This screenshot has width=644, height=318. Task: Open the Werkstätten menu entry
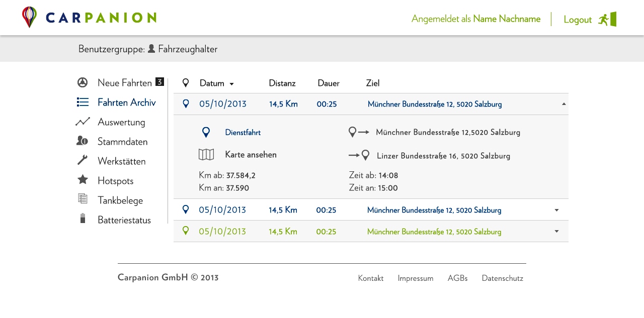point(121,161)
